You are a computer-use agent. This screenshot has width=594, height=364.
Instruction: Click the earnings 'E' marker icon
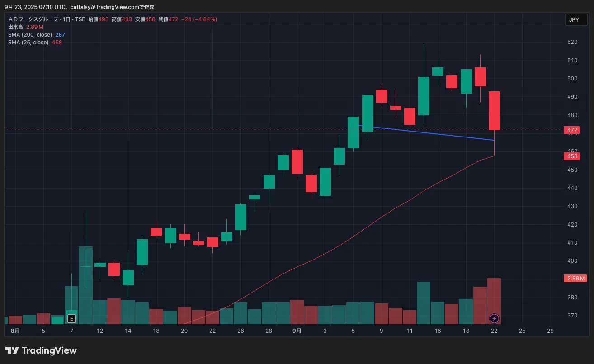coord(71,319)
